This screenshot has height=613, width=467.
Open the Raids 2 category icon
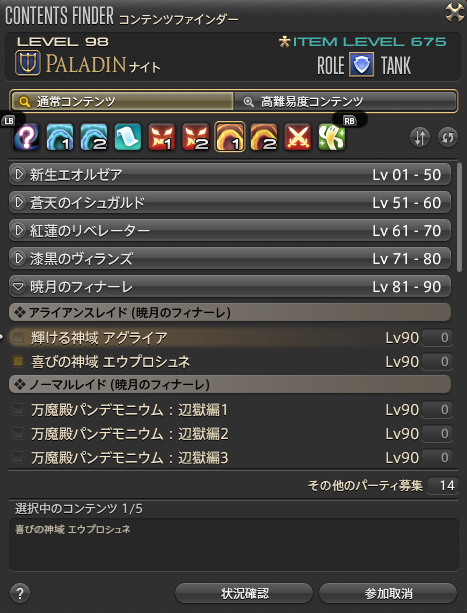(264, 137)
